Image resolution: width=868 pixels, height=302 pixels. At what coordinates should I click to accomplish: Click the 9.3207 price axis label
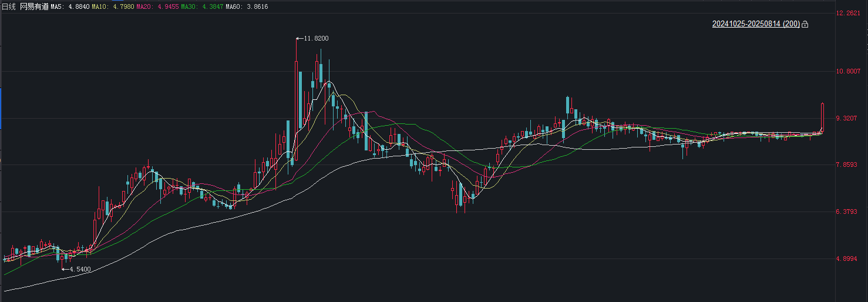847,118
